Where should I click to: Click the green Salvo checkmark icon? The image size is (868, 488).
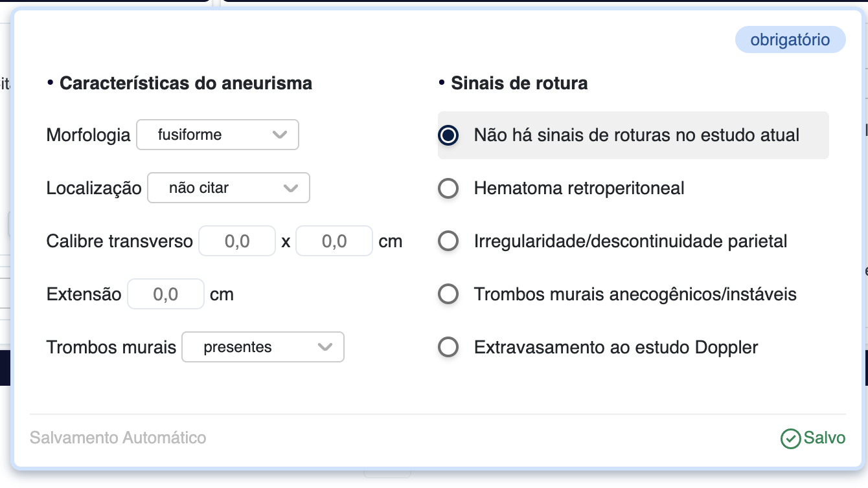pyautogui.click(x=791, y=439)
